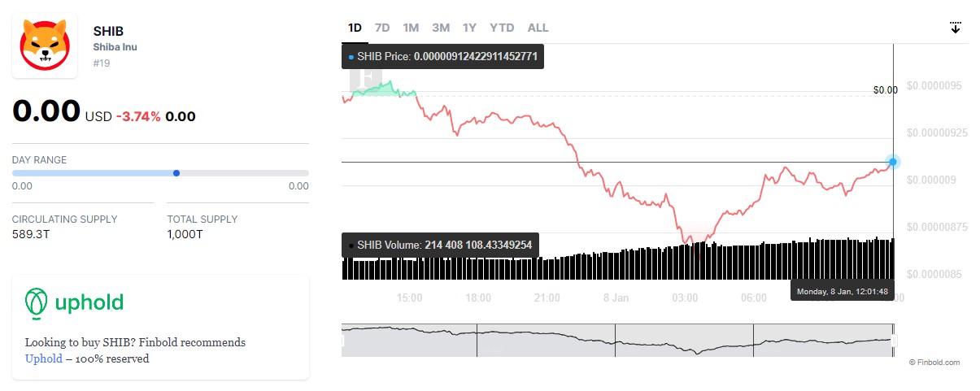Switch chart to 1M range

(411, 28)
